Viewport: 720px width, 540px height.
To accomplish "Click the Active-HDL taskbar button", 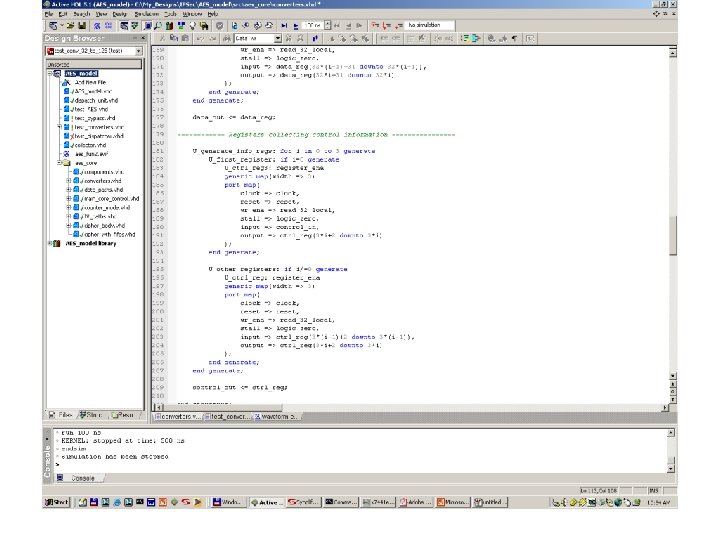I will (266, 500).
